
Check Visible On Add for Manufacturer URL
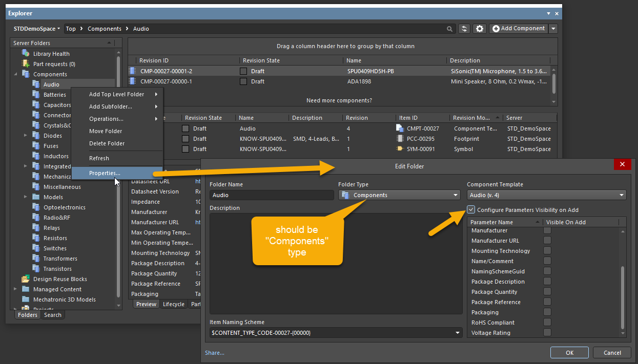(x=547, y=241)
